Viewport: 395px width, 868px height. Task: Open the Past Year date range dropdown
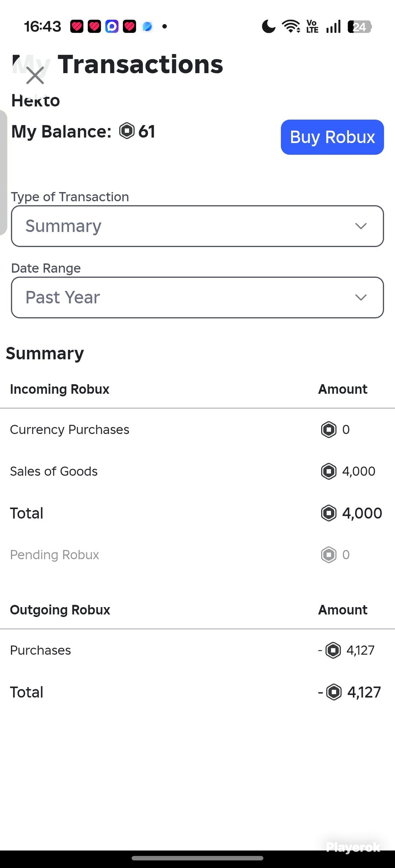pos(197,298)
